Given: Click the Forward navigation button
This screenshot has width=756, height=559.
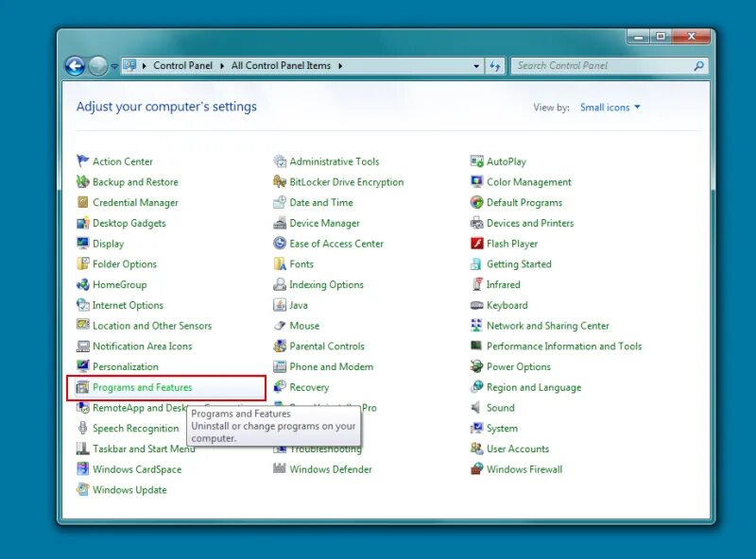Looking at the screenshot, I should pos(98,66).
